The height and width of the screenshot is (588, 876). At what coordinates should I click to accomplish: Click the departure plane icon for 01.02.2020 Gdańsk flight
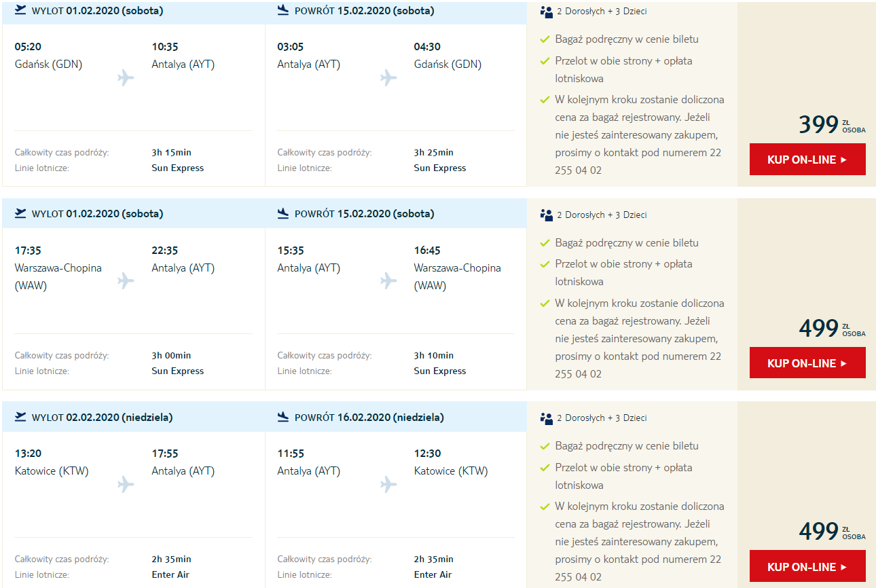pos(20,10)
